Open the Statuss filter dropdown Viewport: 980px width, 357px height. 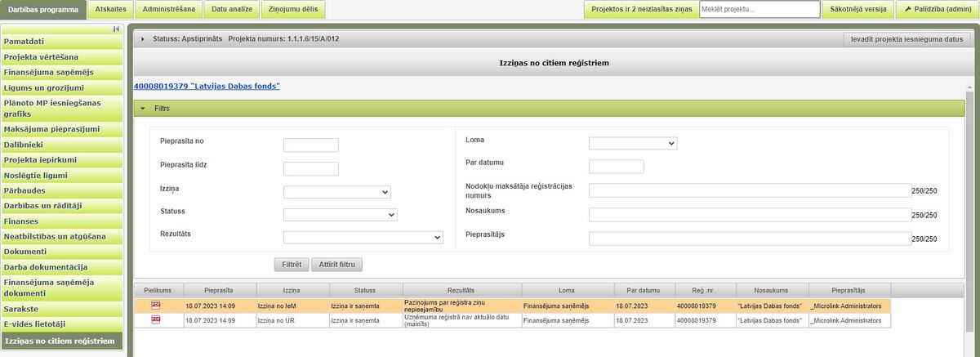point(340,215)
